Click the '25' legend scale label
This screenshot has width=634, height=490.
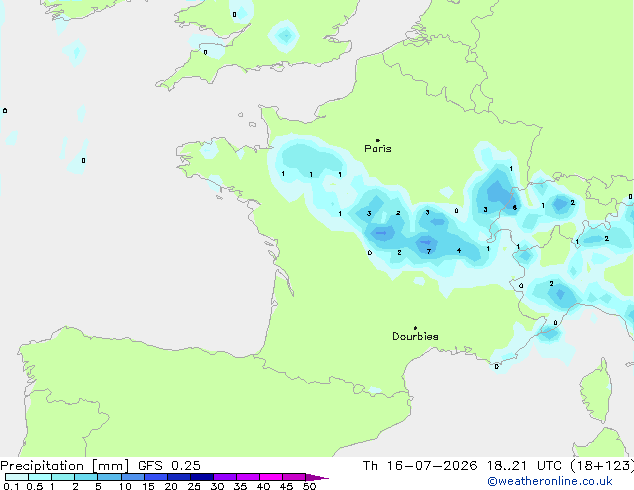[194, 486]
